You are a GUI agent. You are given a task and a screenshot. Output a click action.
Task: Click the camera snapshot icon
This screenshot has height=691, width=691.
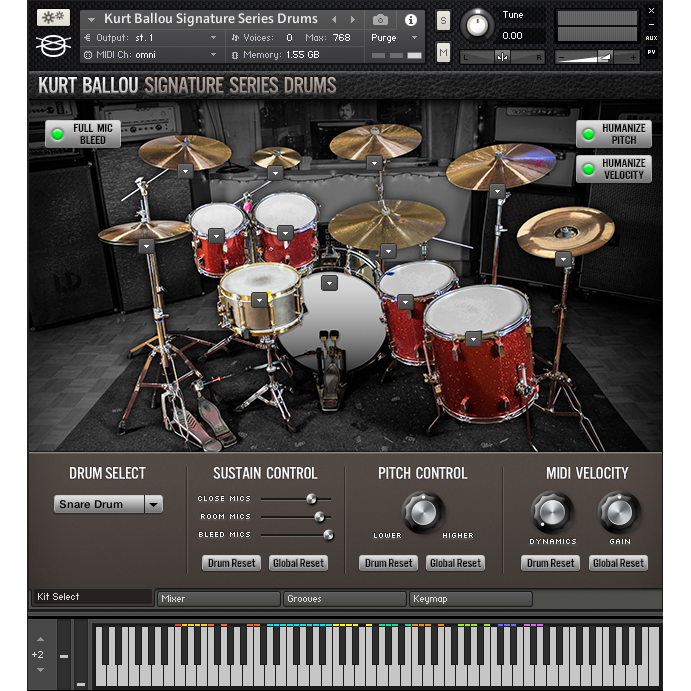pyautogui.click(x=380, y=19)
